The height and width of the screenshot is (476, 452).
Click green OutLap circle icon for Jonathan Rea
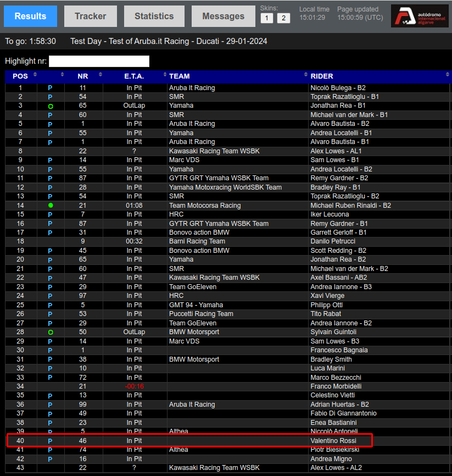(51, 106)
